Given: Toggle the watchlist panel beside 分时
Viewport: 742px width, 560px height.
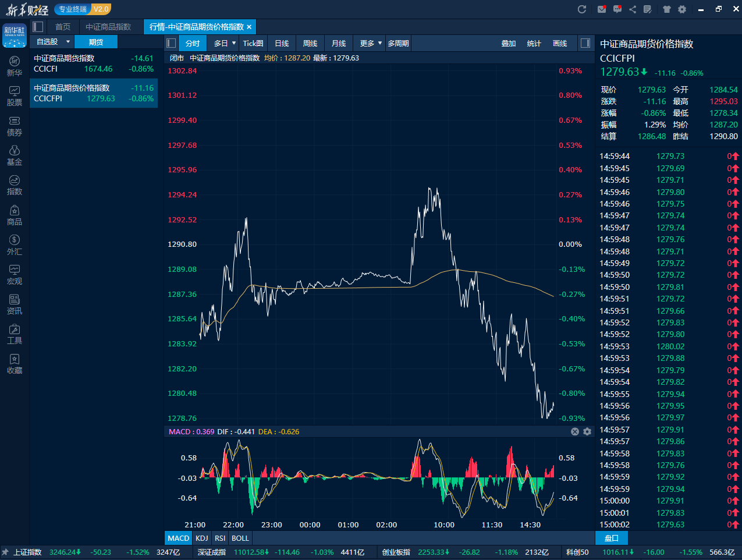Looking at the screenshot, I should 171,43.
